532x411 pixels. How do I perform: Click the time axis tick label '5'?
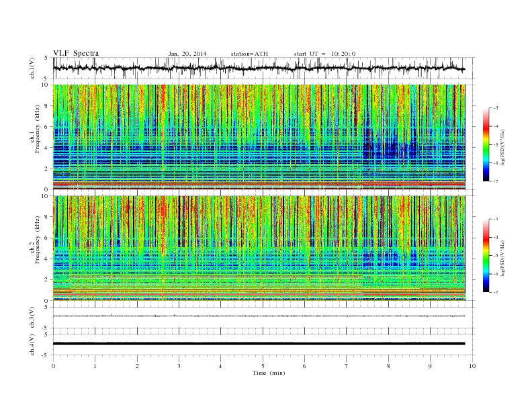pos(263,366)
